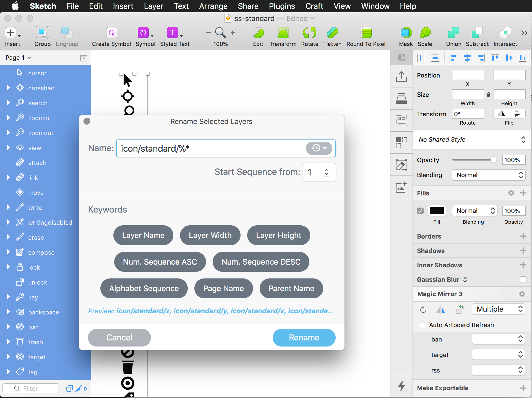The height and width of the screenshot is (398, 532).
Task: Select the Transform tool in toolbar
Action: pyautogui.click(x=283, y=34)
